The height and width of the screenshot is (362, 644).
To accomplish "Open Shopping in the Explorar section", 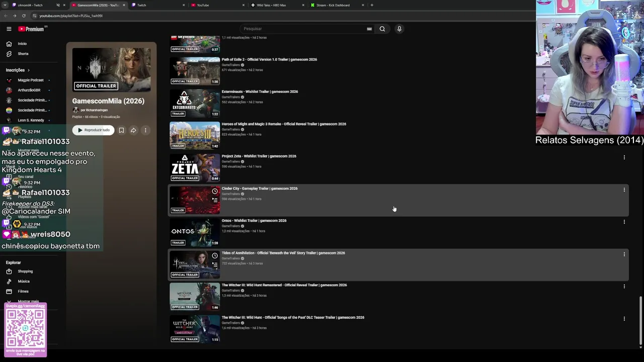I will coord(25,271).
